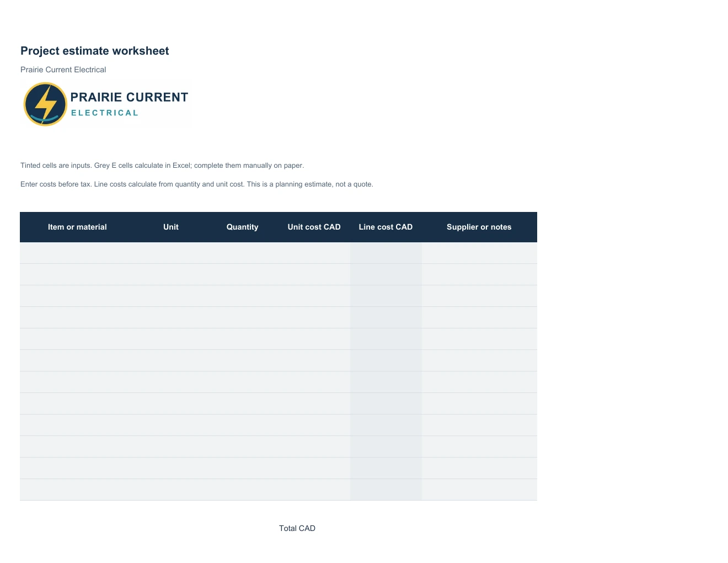Click the 'PRAIRIE CURRENT' logo wordmark
The height and width of the screenshot is (563, 728).
(130, 97)
